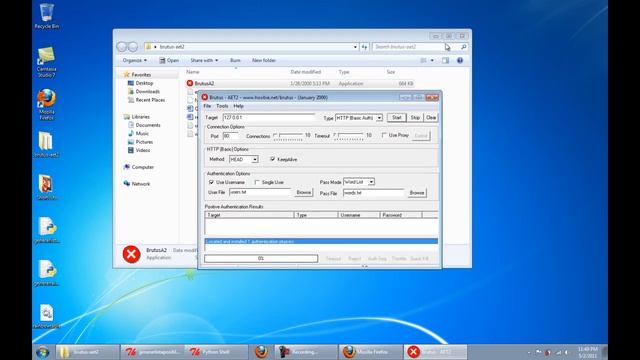Screen dimensions: 640x360
Task: Click New folder in Explorer toolbar
Action: (264, 60)
